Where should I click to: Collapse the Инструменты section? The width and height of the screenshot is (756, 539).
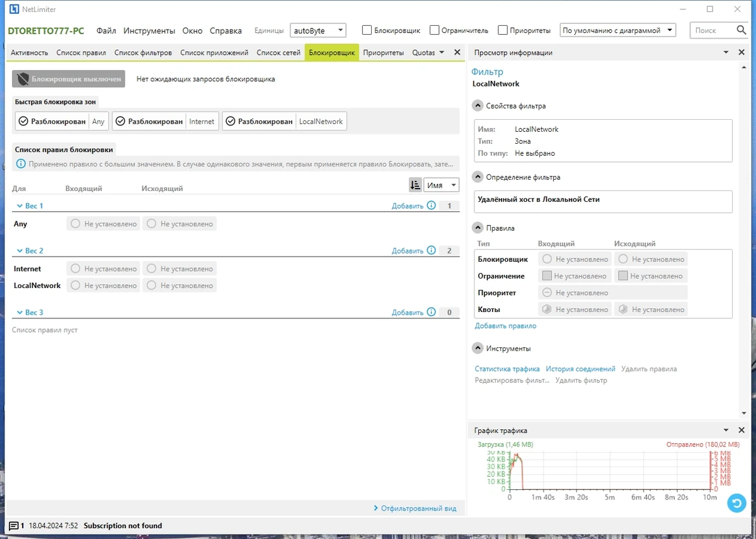(x=478, y=348)
